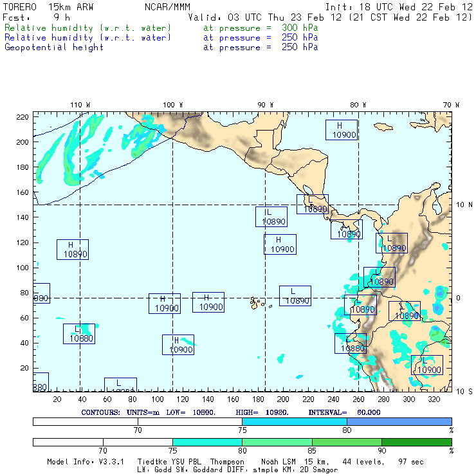Click the 100 W longitude label

pyautogui.click(x=172, y=105)
